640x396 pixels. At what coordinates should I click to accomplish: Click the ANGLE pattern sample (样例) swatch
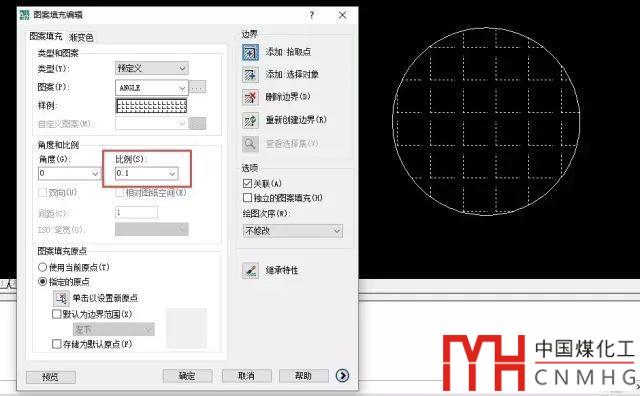point(151,105)
